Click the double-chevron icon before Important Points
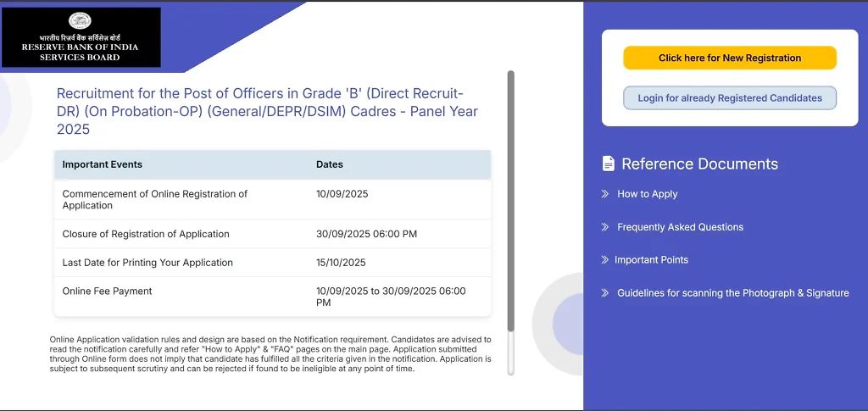 pos(604,260)
